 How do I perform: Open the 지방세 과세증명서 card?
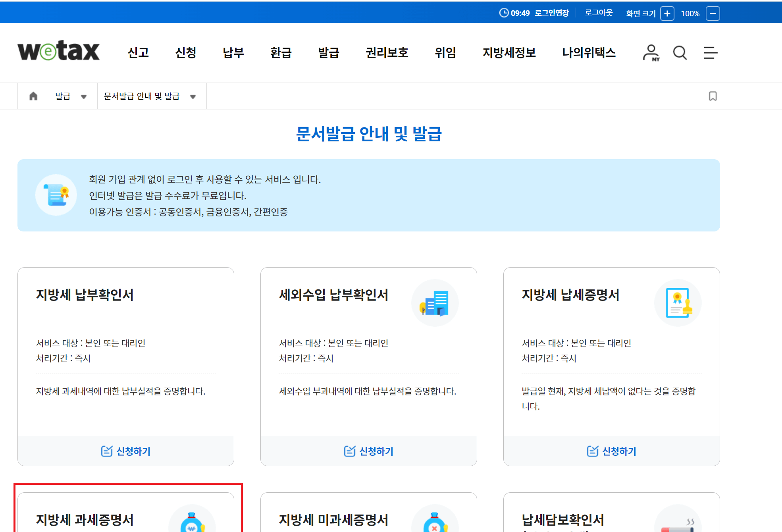click(x=85, y=520)
